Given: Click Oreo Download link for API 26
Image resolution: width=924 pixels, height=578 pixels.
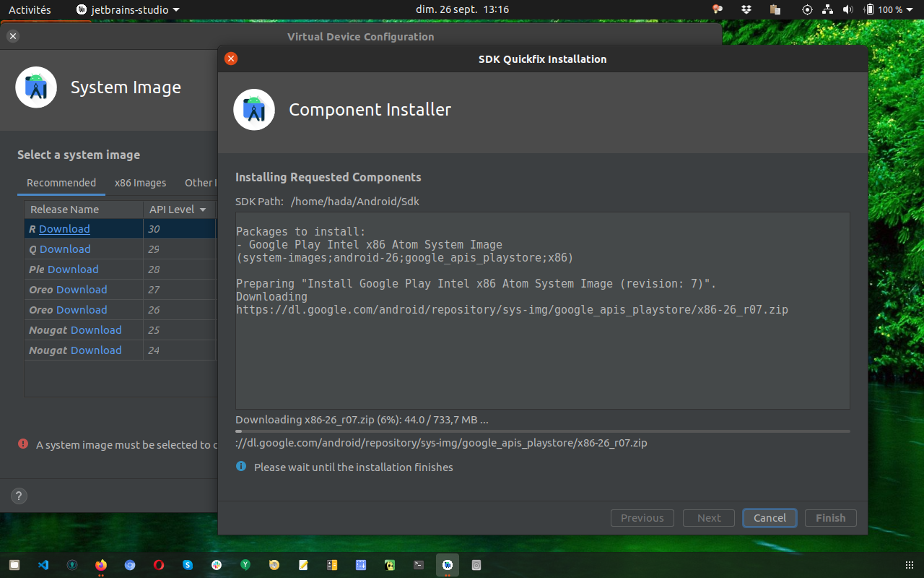Looking at the screenshot, I should pos(82,310).
